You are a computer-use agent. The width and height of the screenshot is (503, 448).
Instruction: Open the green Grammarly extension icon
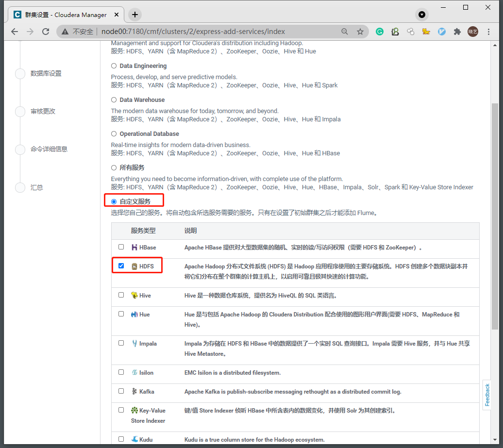[380, 32]
